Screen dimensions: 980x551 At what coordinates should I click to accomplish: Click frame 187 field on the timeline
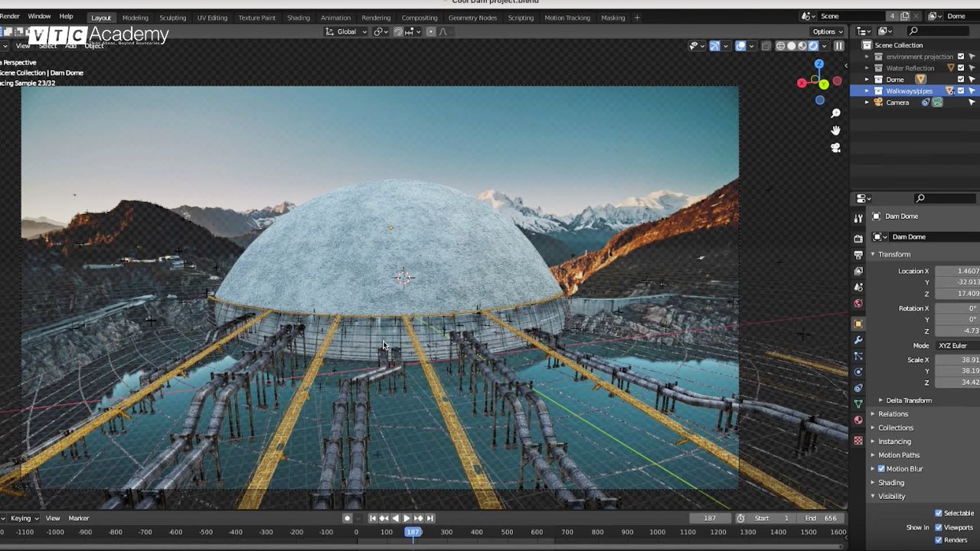710,518
